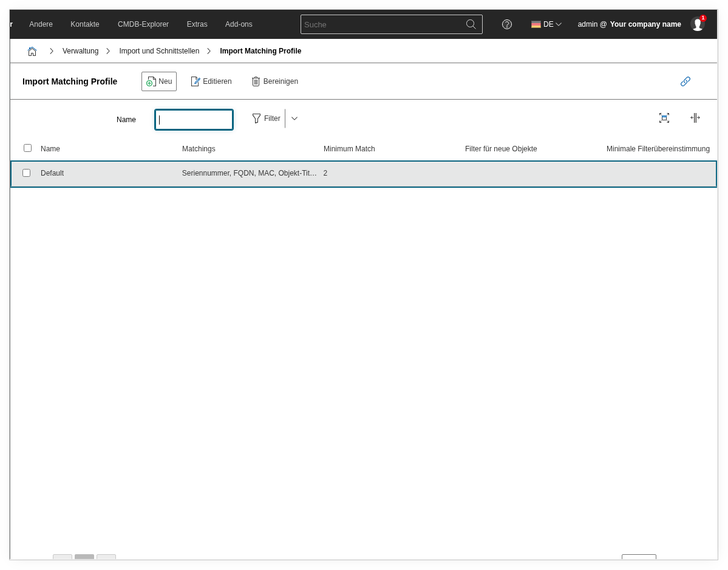Click the user avatar with notification badge

point(697,24)
